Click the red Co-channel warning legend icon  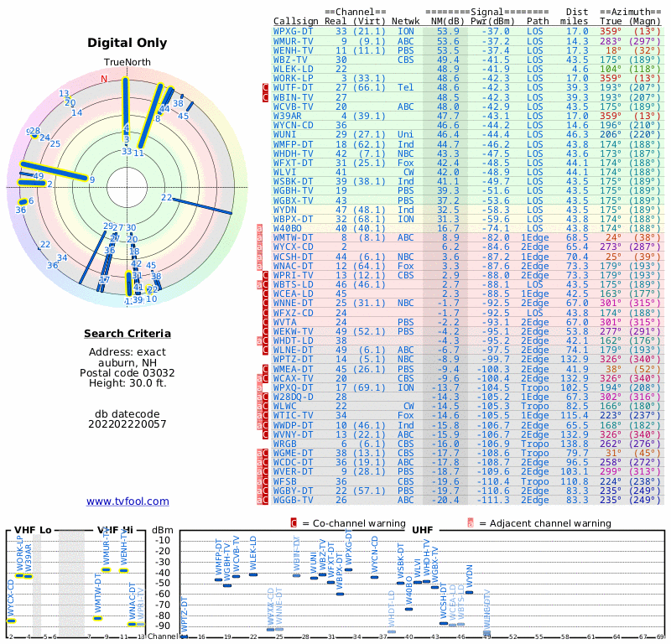[294, 523]
